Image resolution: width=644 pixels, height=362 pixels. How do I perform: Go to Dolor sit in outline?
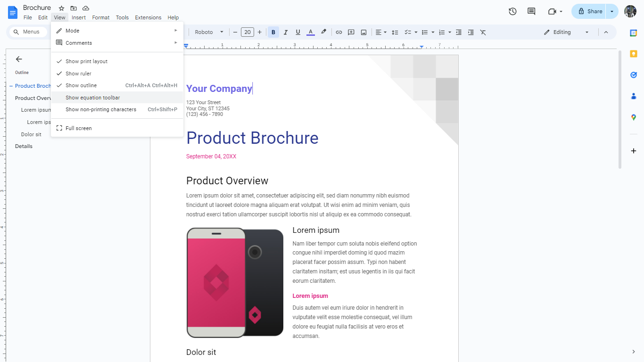[x=31, y=134]
